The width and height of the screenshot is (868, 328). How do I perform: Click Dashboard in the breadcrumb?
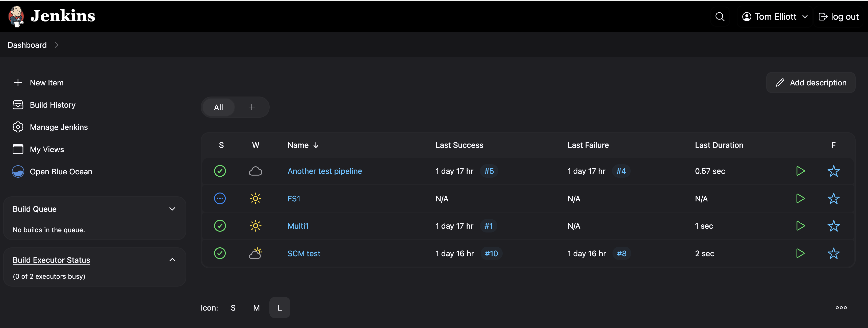click(x=27, y=45)
